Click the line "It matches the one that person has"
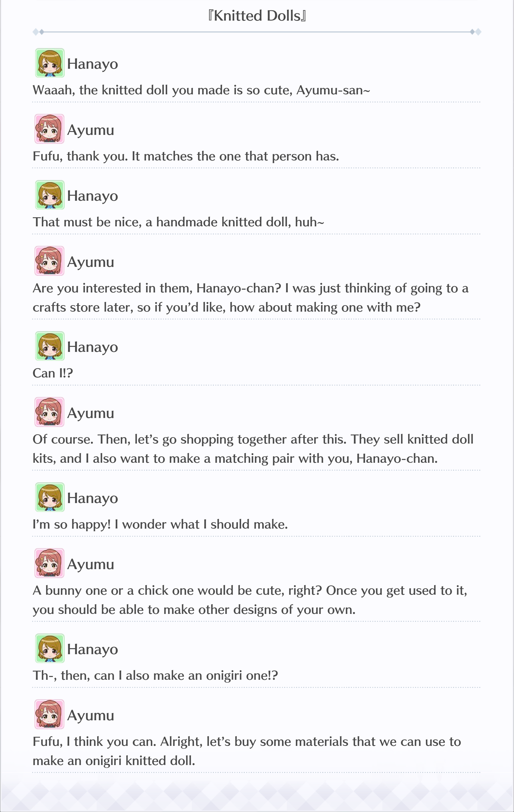The image size is (514, 812). pos(235,156)
